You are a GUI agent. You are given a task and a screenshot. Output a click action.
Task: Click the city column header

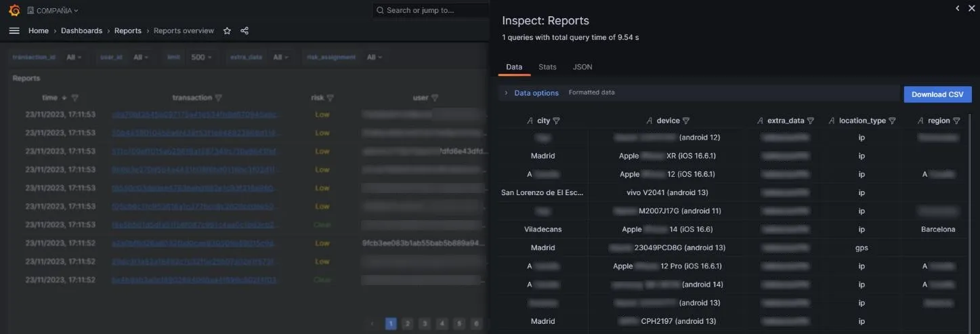point(543,121)
